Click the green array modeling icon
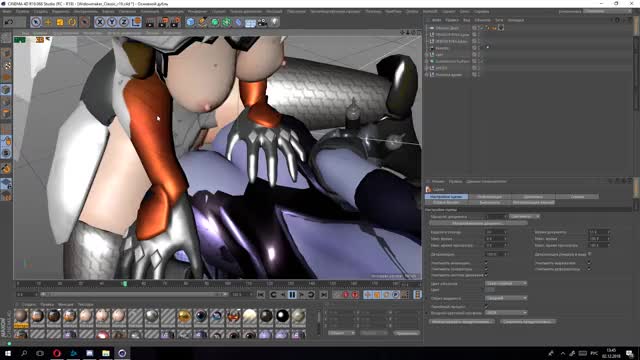Screen dimensions: 640x360 (x=227, y=22)
